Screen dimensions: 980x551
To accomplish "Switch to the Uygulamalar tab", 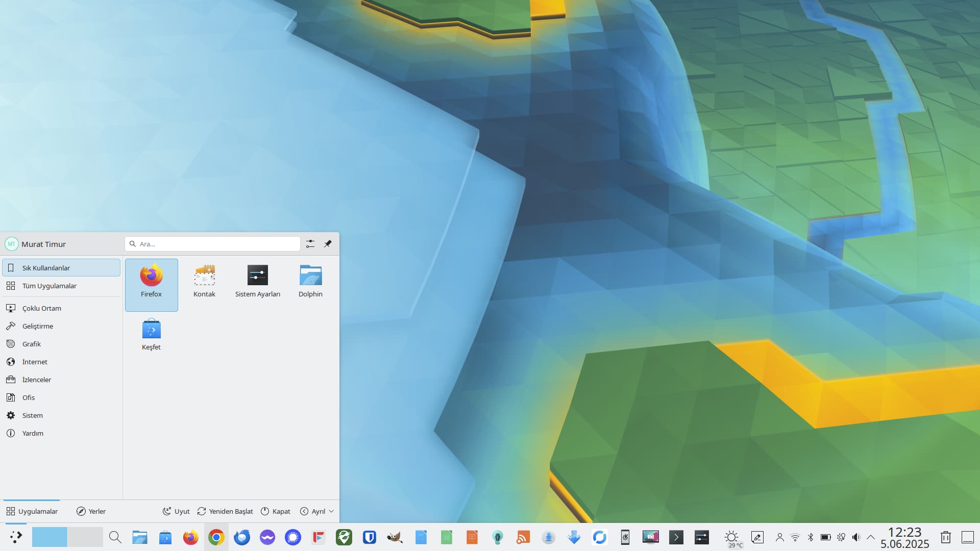I will coord(32,511).
